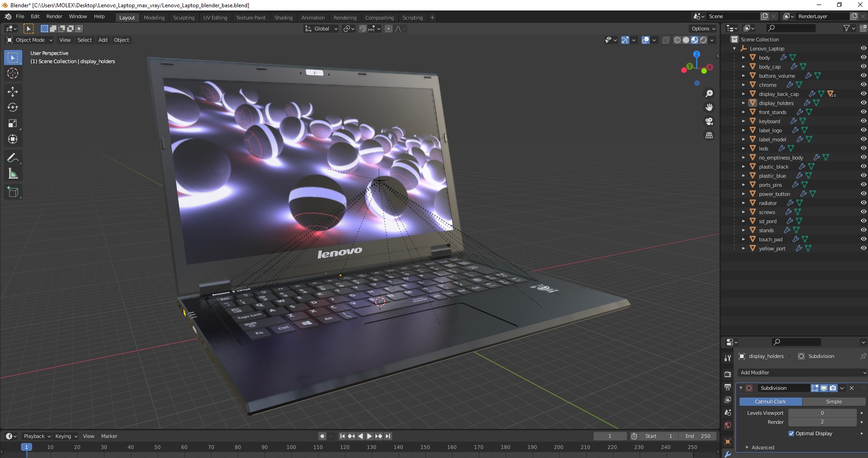Open the Options dropdown
This screenshot has width=868, height=458.
(703, 29)
